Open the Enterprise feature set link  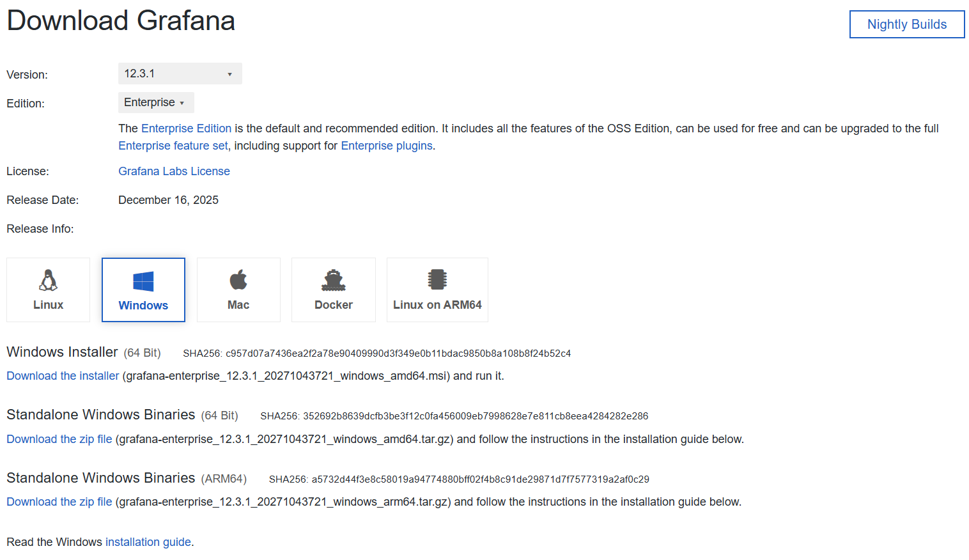click(x=173, y=146)
